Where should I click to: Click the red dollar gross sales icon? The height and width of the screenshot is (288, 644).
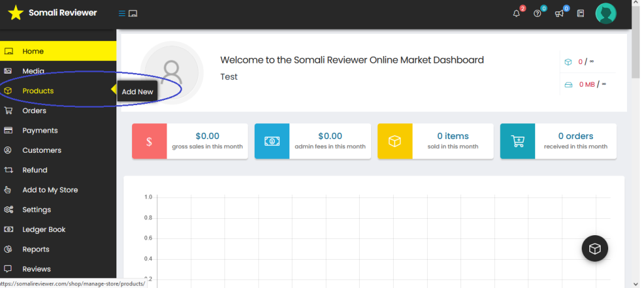tap(149, 141)
